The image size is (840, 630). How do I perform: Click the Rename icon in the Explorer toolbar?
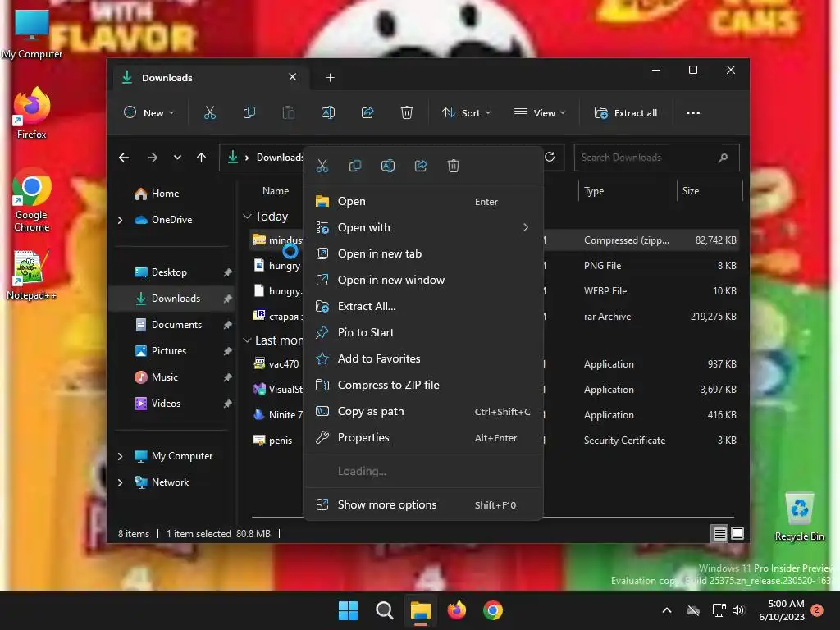(x=328, y=112)
